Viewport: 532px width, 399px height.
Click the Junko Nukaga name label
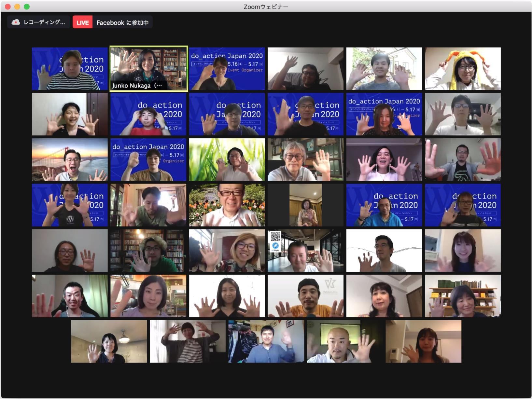click(137, 86)
